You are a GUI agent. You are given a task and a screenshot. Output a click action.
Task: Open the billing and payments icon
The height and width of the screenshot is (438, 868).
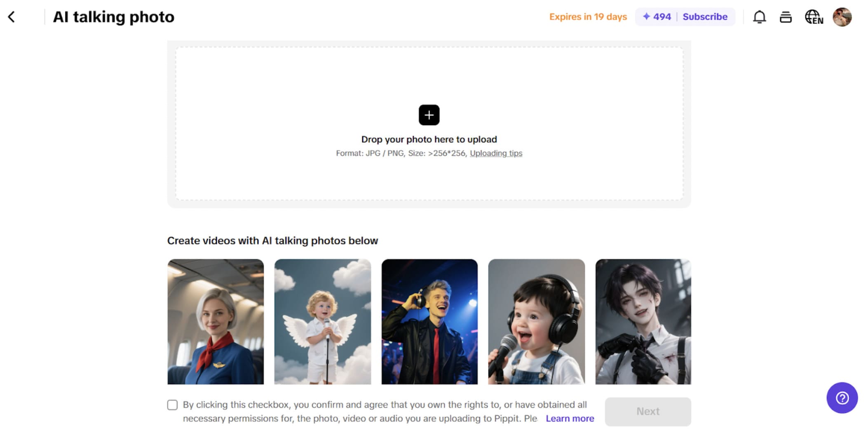click(786, 17)
